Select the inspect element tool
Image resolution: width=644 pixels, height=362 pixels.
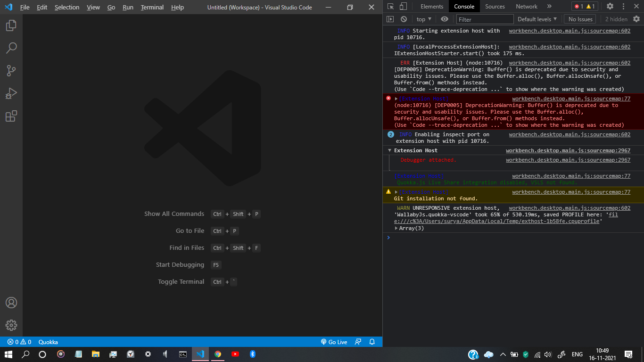(391, 7)
